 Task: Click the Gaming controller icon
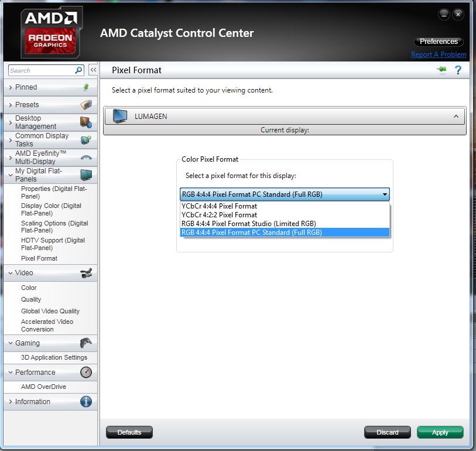[86, 343]
